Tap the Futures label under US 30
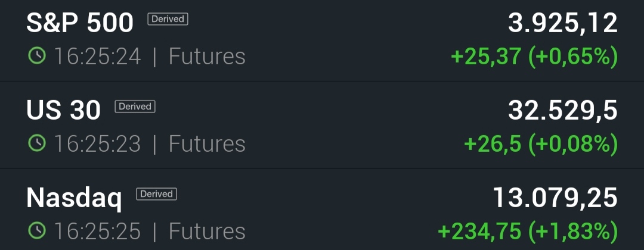 (207, 144)
